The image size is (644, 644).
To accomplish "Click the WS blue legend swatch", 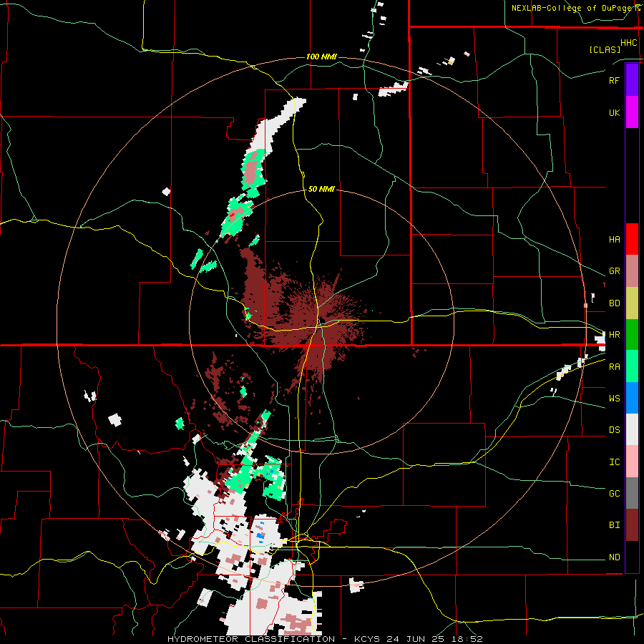I will (x=632, y=398).
